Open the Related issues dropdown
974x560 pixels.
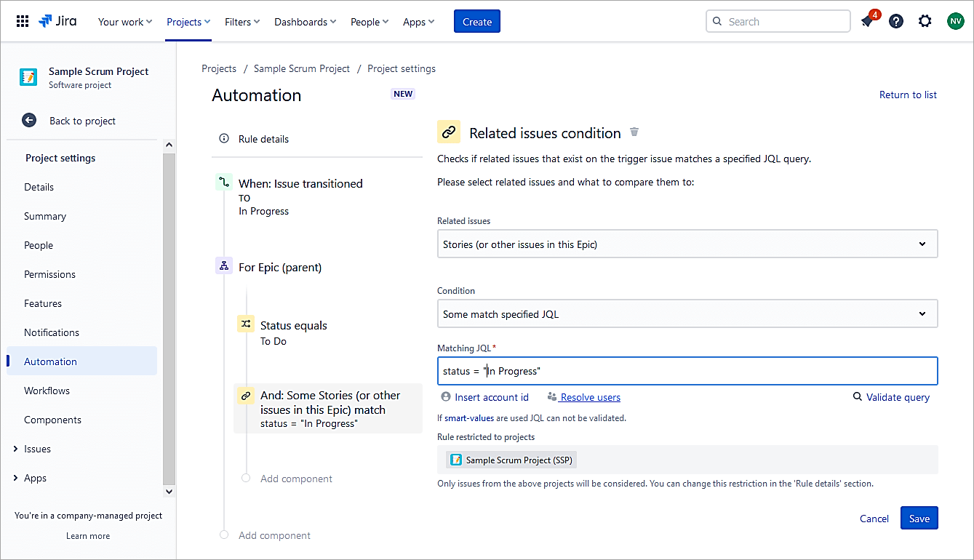click(687, 244)
